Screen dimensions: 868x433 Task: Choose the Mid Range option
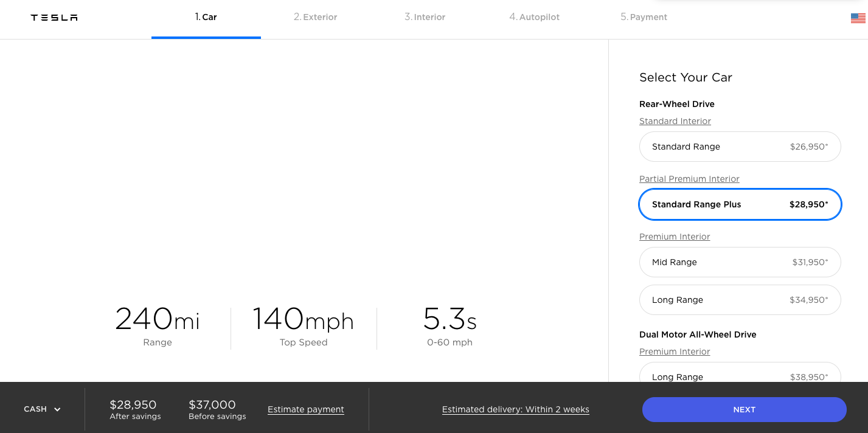pos(740,262)
